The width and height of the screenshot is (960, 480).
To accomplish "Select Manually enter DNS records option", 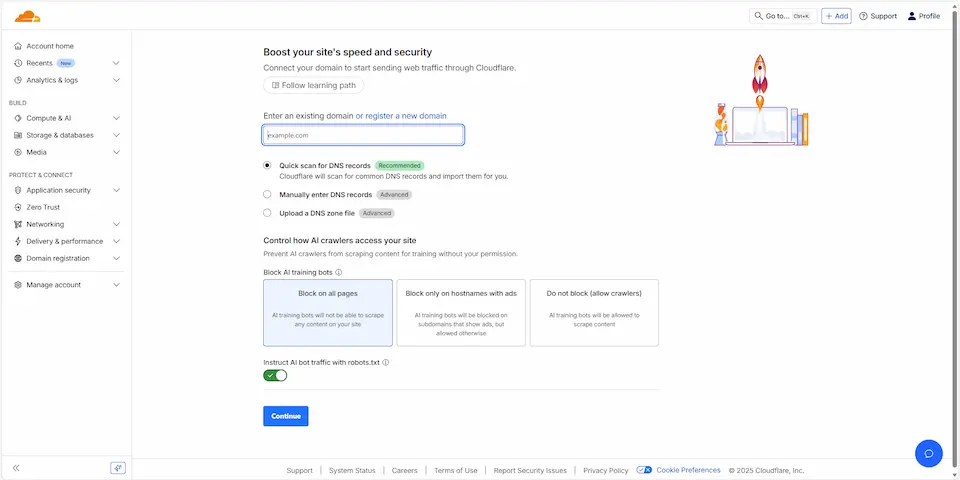I will coord(267,195).
